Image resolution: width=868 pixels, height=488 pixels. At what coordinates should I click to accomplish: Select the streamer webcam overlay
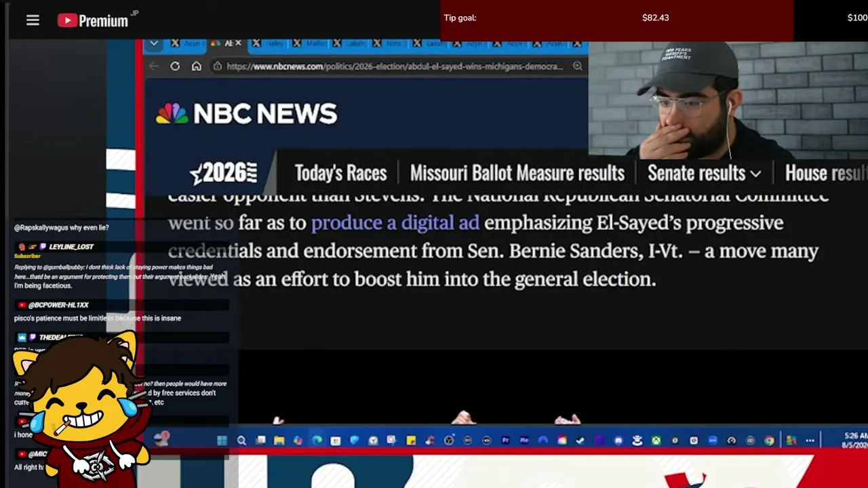728,100
